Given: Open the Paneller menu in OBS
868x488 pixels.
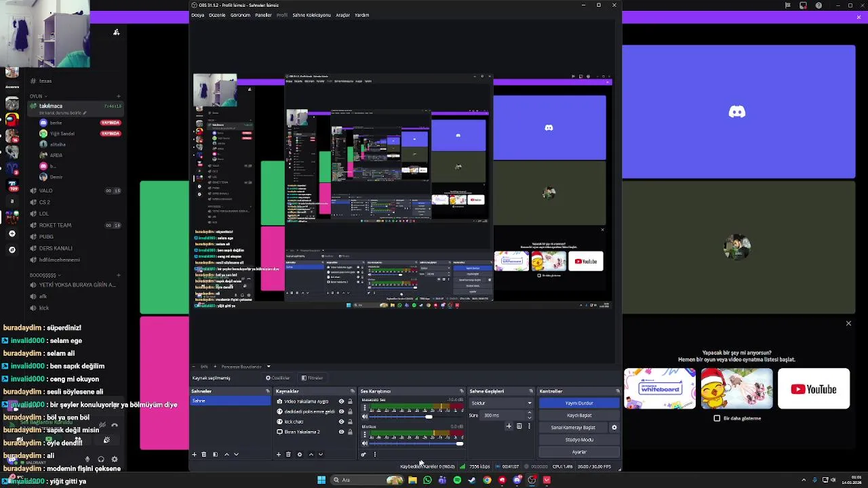Looking at the screenshot, I should click(x=263, y=15).
